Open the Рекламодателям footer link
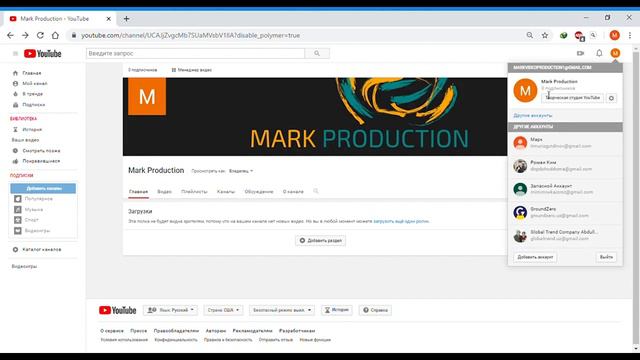The image size is (640, 360). point(252,331)
